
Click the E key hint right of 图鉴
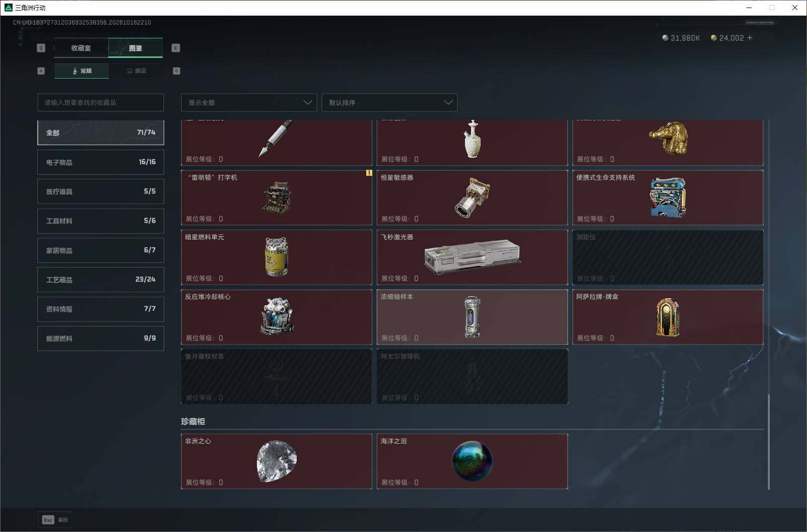176,48
